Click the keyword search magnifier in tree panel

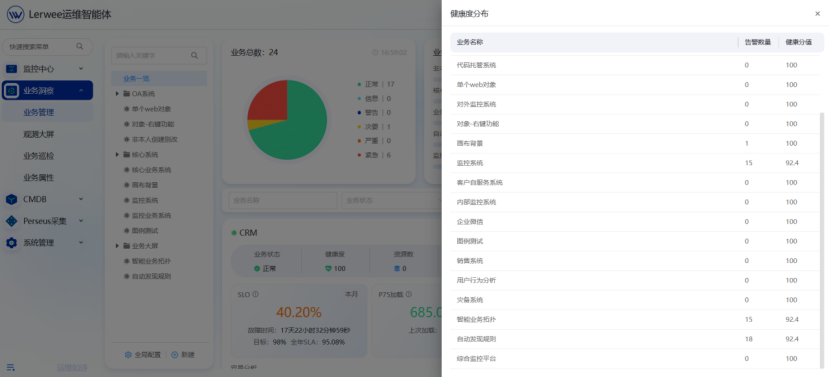coord(195,55)
